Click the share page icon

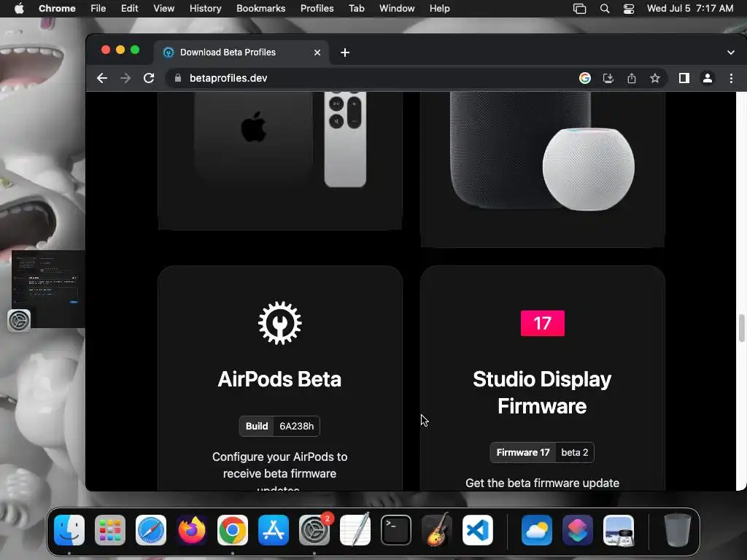click(632, 78)
